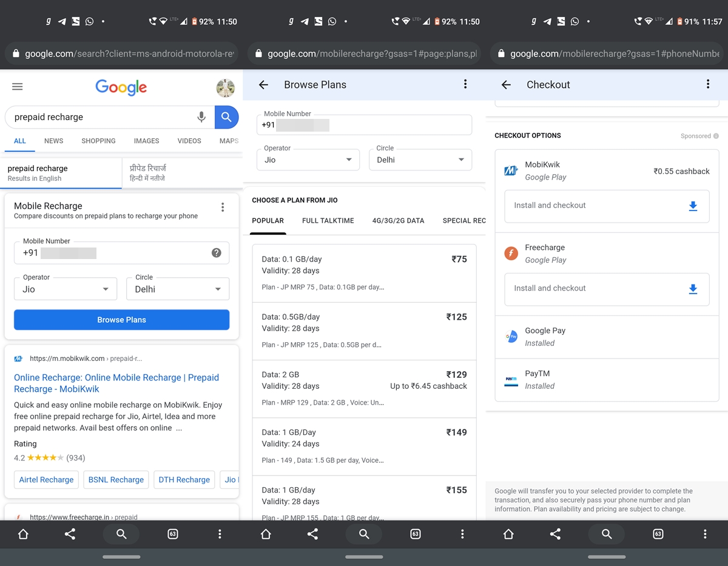
Task: Open hamburger menu on Google search page
Action: coord(18,87)
